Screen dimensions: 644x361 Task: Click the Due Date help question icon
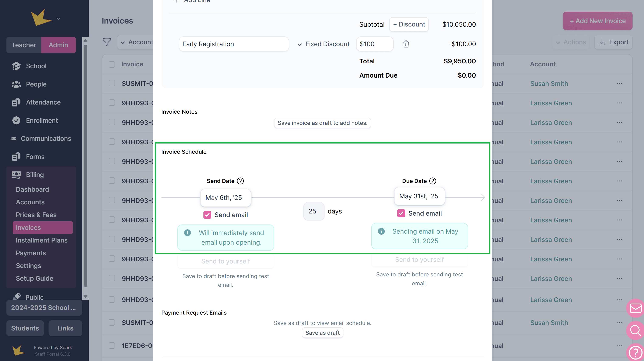coord(433,181)
